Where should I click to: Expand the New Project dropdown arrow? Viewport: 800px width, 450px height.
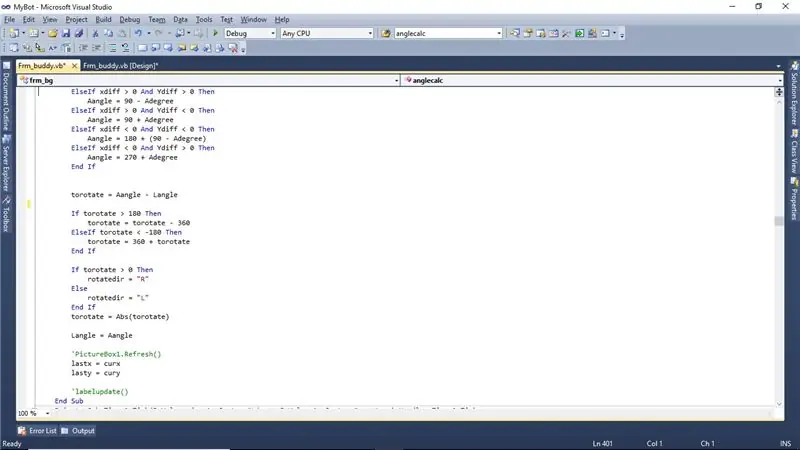pyautogui.click(x=23, y=33)
